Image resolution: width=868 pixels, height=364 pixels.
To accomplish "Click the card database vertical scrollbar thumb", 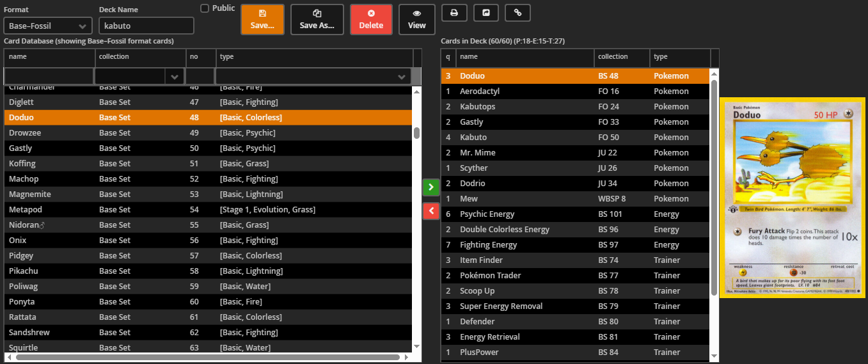I will pos(416,132).
